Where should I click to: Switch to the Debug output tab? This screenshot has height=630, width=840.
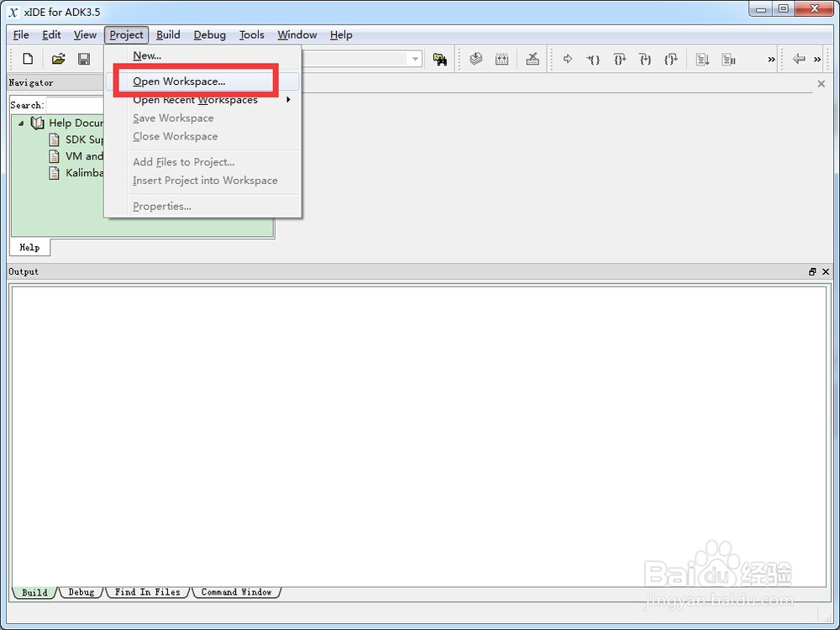81,592
